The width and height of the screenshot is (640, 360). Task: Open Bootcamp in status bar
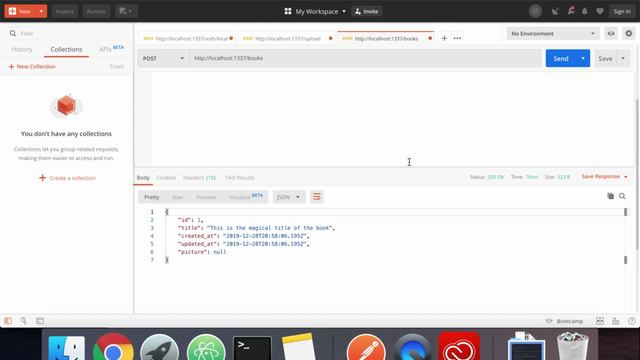pyautogui.click(x=565, y=321)
